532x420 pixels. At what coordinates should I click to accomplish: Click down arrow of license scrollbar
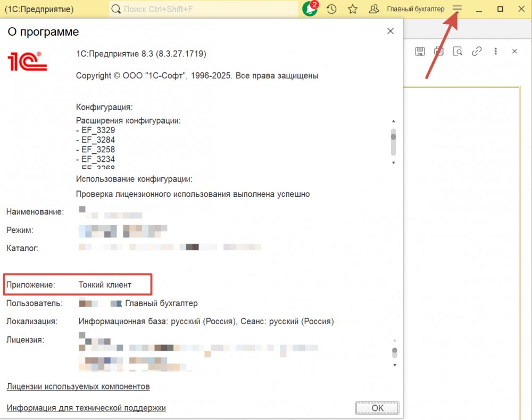395,365
